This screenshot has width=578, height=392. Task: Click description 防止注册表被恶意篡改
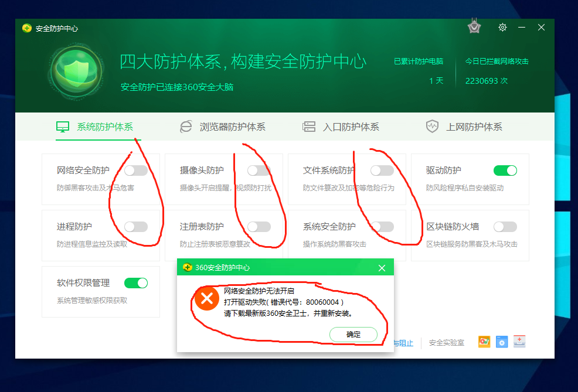tap(215, 244)
